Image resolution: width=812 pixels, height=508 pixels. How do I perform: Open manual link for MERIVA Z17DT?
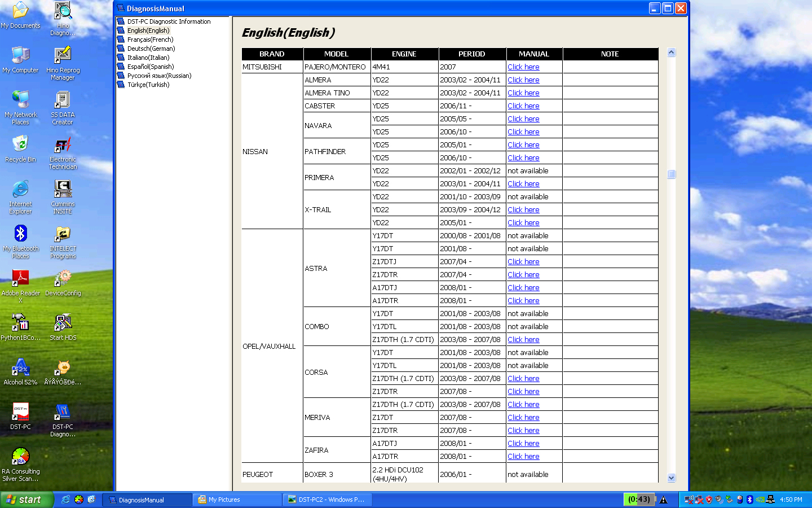(523, 417)
